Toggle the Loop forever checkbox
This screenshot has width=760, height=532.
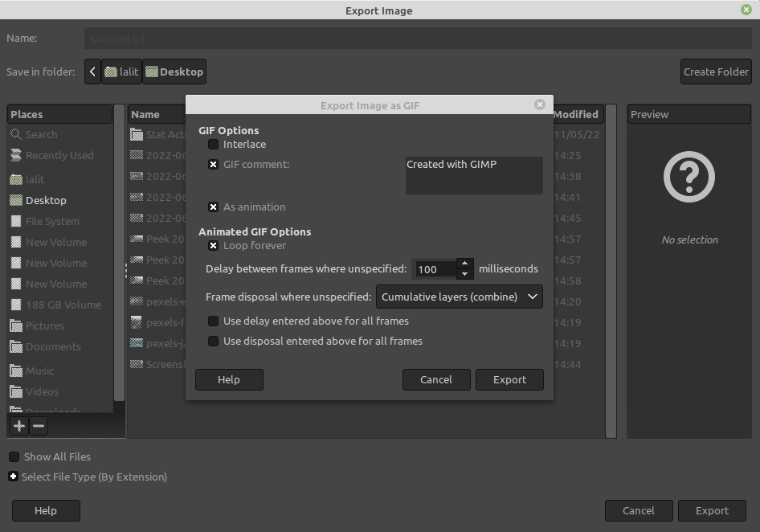pos(213,246)
